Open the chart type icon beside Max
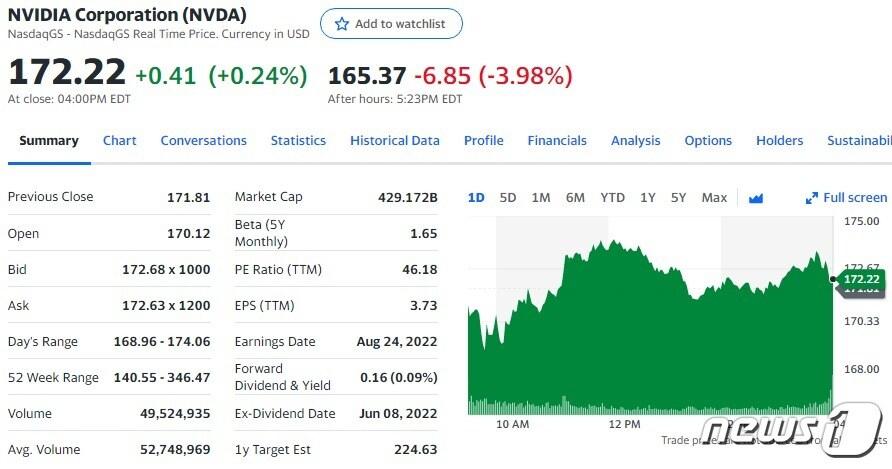 pyautogui.click(x=756, y=198)
